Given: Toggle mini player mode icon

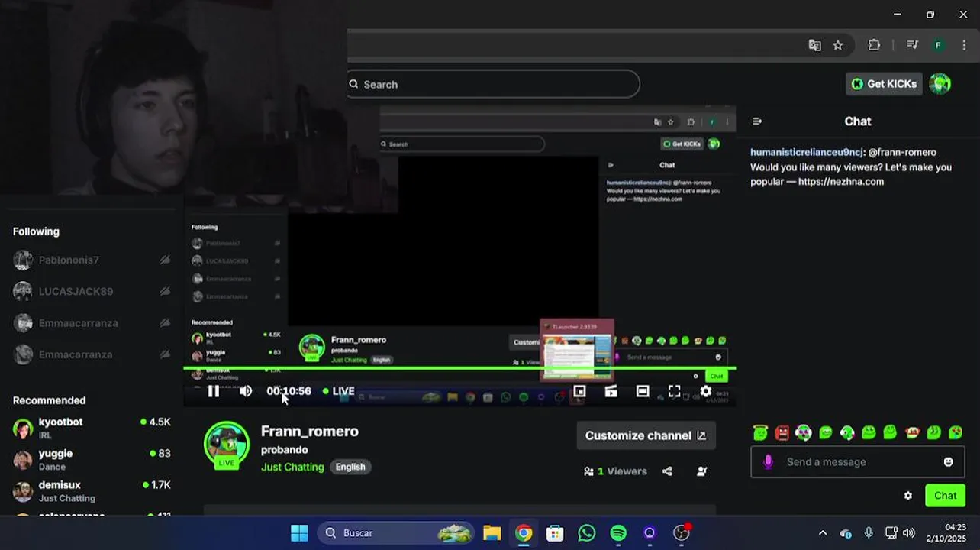Looking at the screenshot, I should [579, 391].
